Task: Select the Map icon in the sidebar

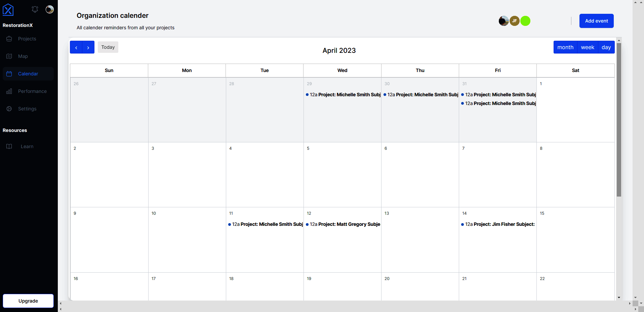Action: [x=9, y=56]
